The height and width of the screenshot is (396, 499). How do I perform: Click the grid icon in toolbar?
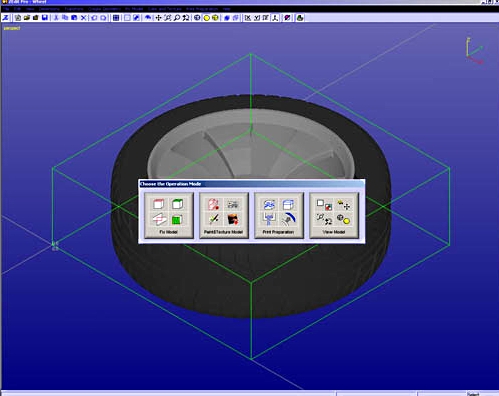point(116,18)
